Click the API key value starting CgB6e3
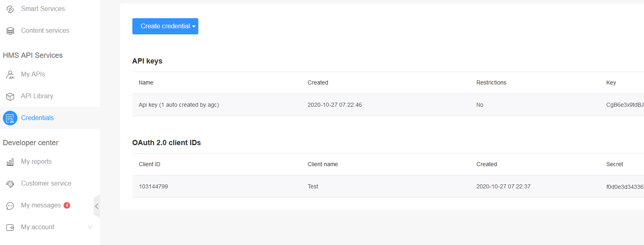644x245 pixels. coord(624,105)
